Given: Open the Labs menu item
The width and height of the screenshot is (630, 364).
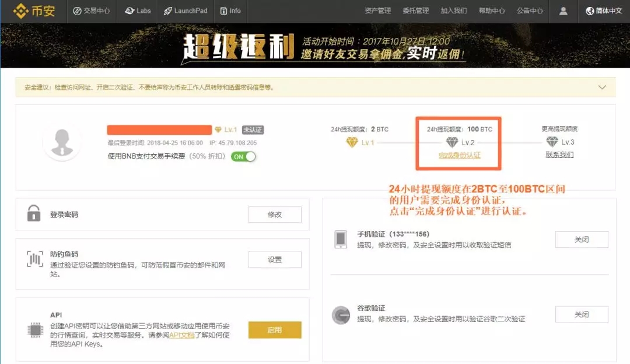Looking at the screenshot, I should pos(138,11).
